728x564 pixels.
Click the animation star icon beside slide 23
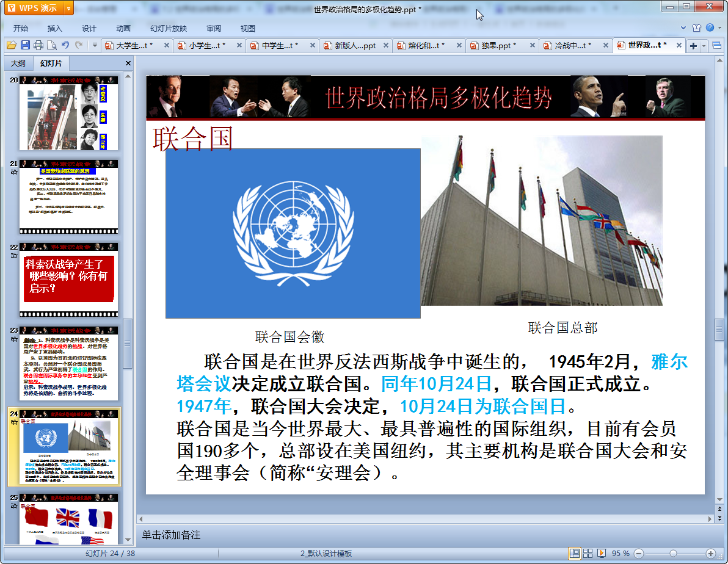(14, 339)
